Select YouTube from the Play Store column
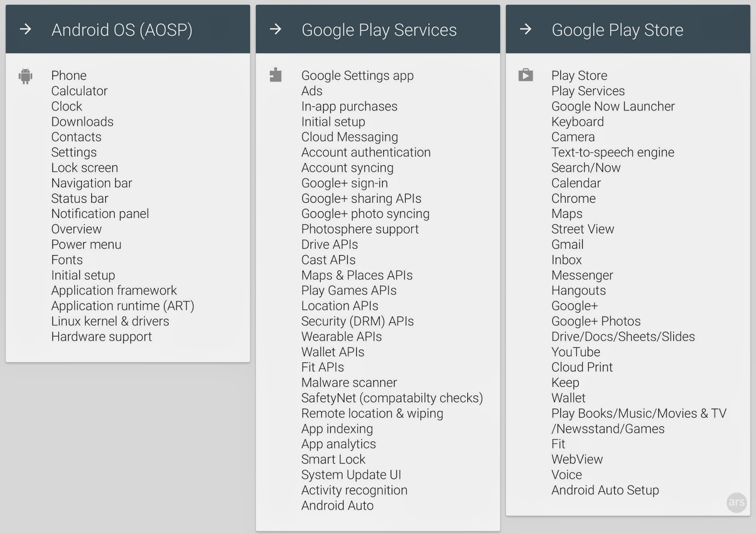The height and width of the screenshot is (534, 756). coord(575,352)
